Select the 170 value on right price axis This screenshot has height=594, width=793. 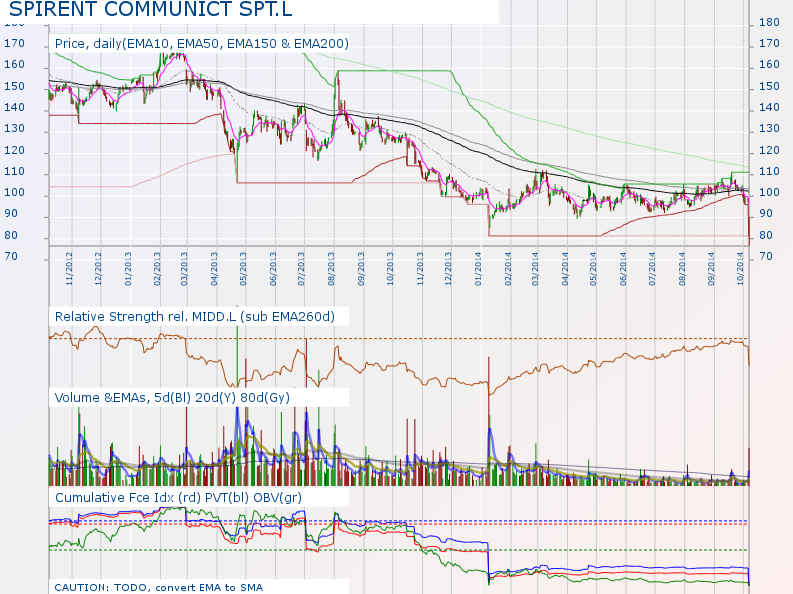point(769,43)
